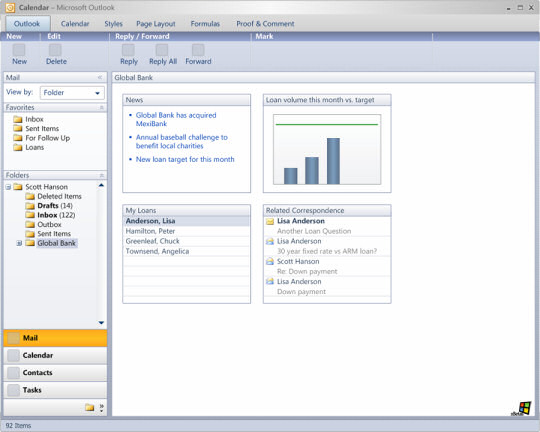The width and height of the screenshot is (540, 432).
Task: Open Inbox (122) folder in tree
Action: [x=50, y=215]
